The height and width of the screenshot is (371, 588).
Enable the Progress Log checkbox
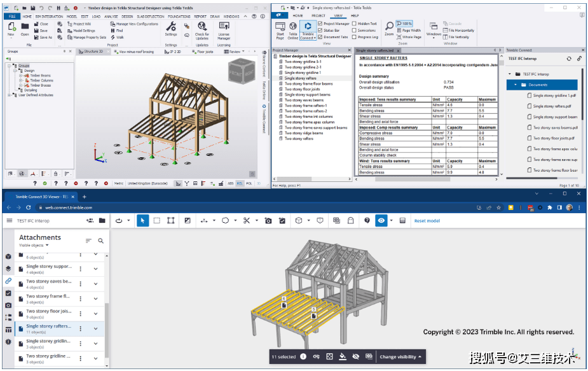(354, 37)
